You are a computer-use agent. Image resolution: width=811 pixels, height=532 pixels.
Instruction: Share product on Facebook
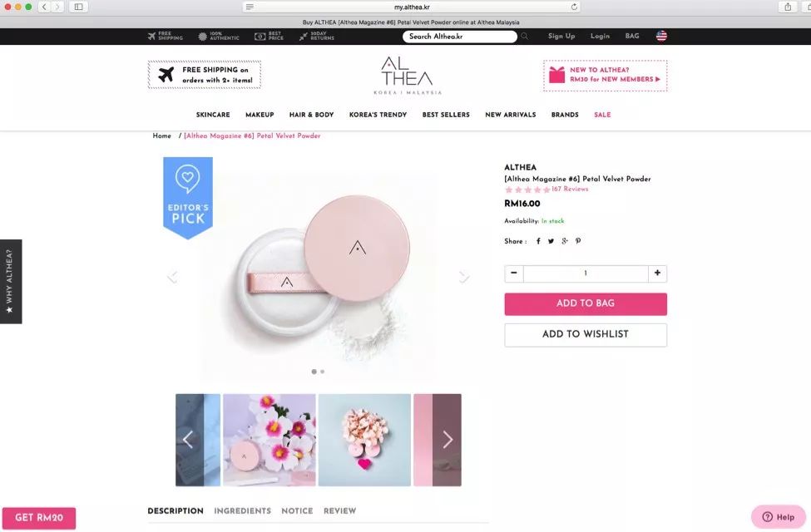(538, 241)
